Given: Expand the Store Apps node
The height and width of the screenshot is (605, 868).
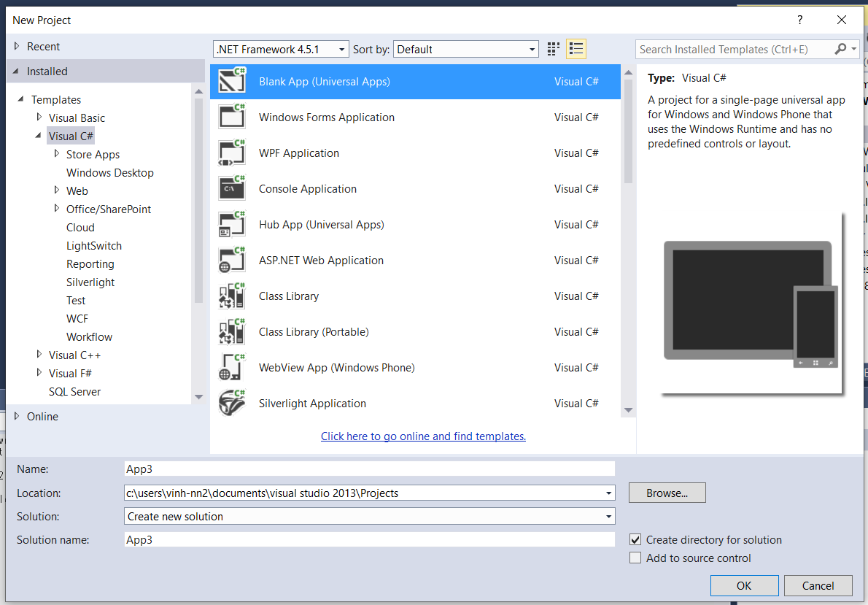Looking at the screenshot, I should click(56, 154).
